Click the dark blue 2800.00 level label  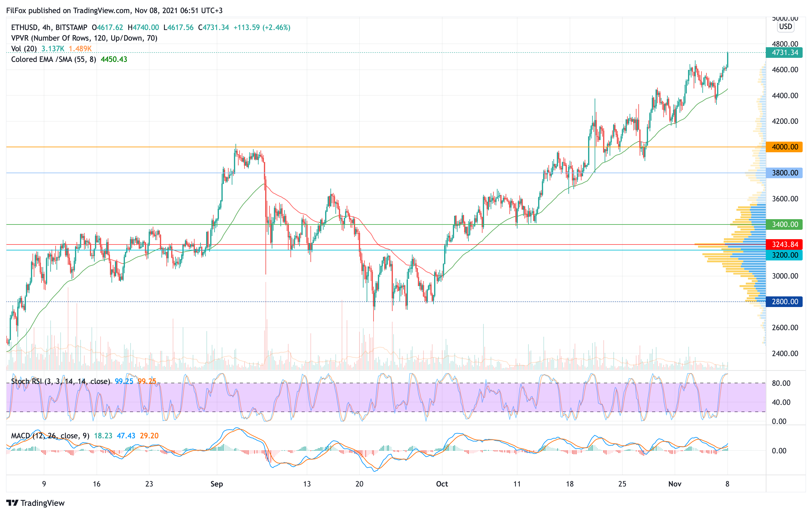[x=784, y=302]
